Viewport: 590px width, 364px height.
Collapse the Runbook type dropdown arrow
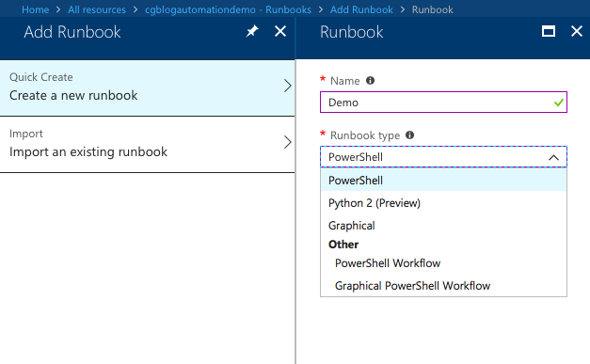click(553, 157)
